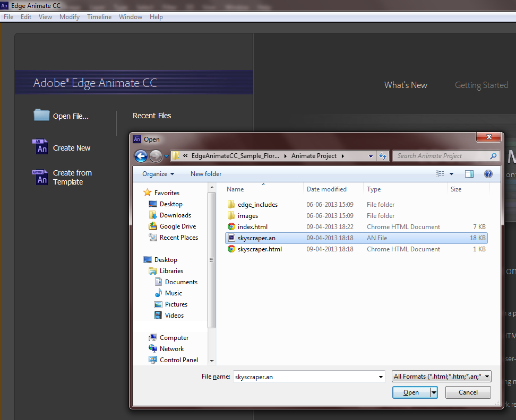The width and height of the screenshot is (516, 420).
Task: Click the Google Drive icon in Favorites
Action: click(x=153, y=226)
